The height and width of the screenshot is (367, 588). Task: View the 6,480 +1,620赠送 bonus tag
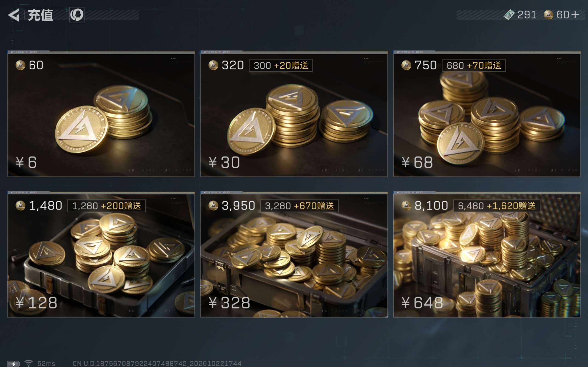click(497, 206)
